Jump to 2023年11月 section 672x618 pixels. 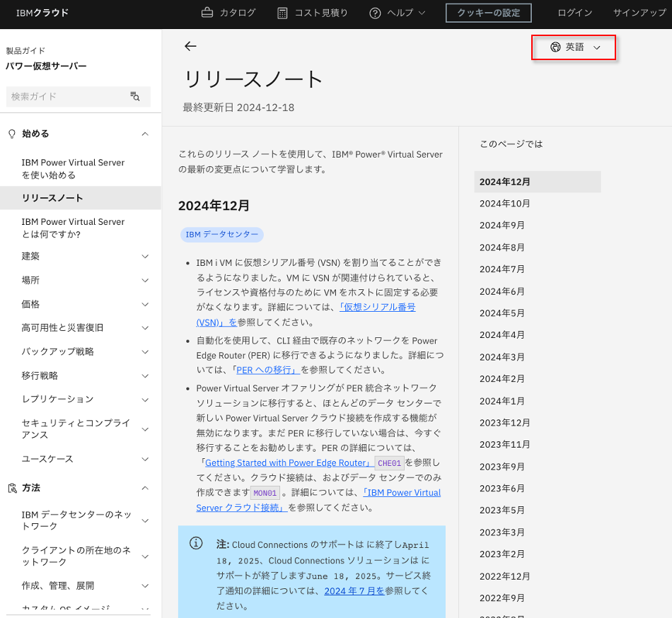(504, 445)
